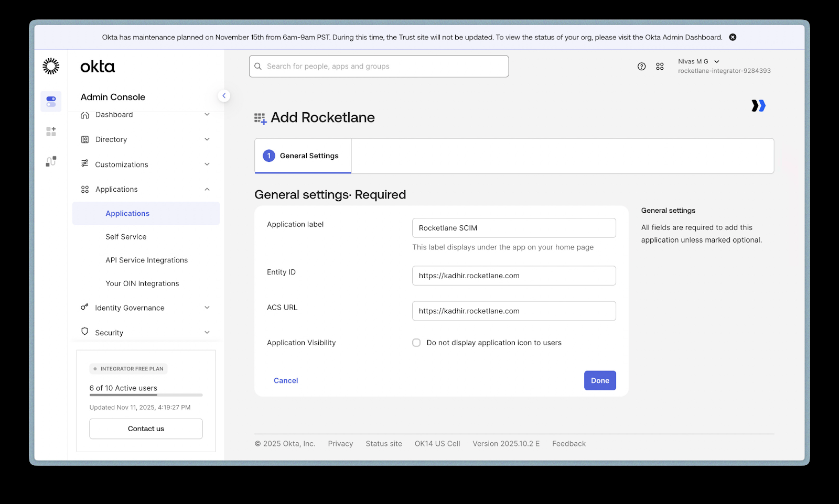Open Your OIN Integrations menu item
Screen dimensions: 839x504
(142, 283)
